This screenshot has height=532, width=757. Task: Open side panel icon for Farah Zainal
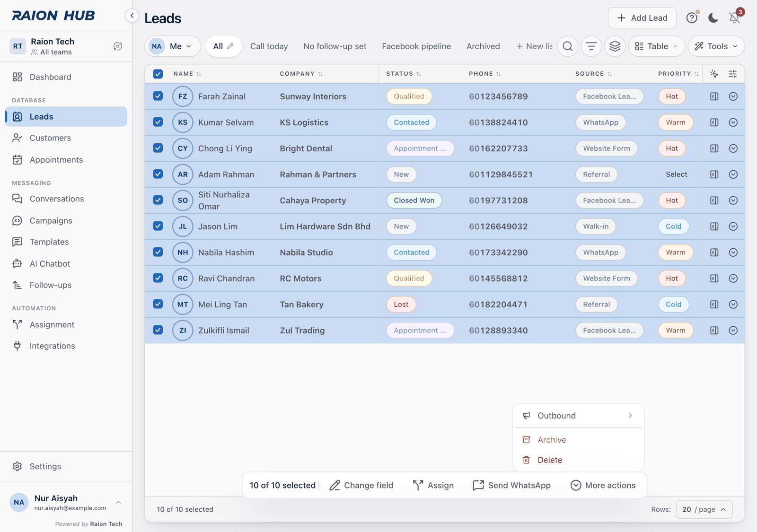[x=714, y=96]
